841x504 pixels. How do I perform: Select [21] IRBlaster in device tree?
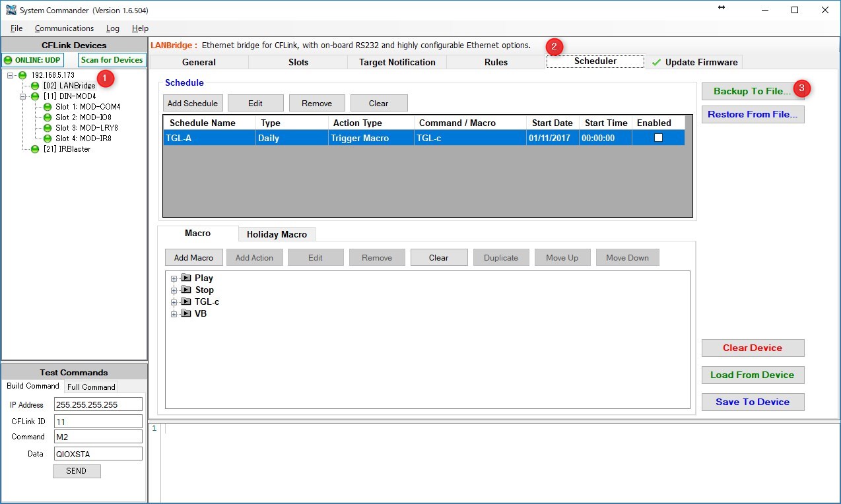tap(67, 149)
